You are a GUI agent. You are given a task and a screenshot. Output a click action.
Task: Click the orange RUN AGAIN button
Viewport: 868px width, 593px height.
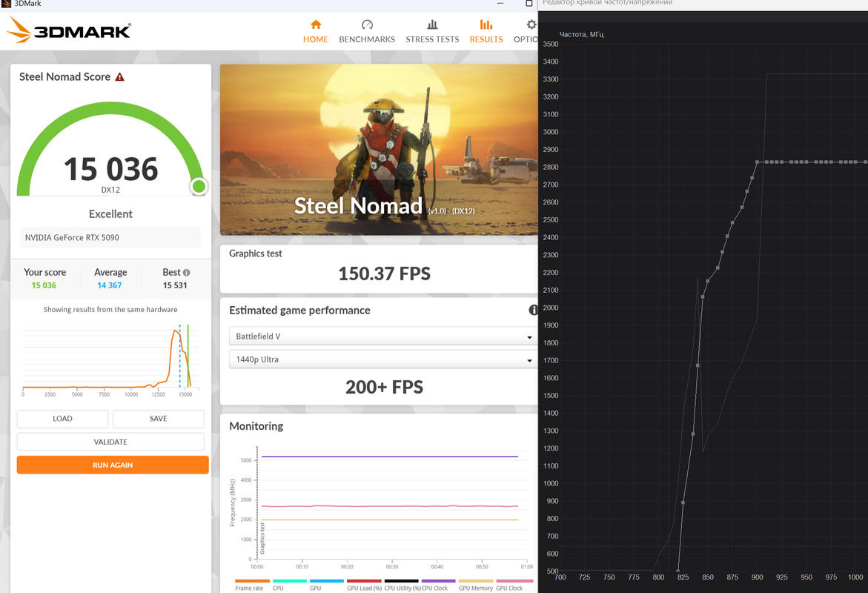click(x=113, y=465)
